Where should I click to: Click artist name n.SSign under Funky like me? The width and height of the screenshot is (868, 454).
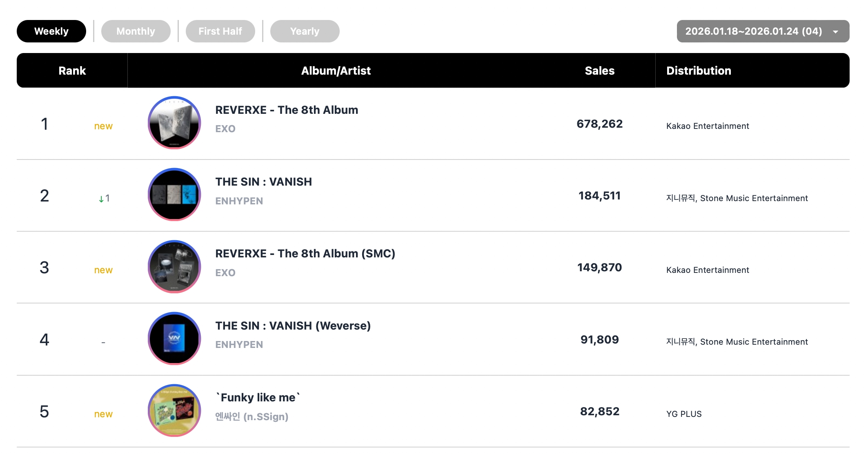pos(251,416)
